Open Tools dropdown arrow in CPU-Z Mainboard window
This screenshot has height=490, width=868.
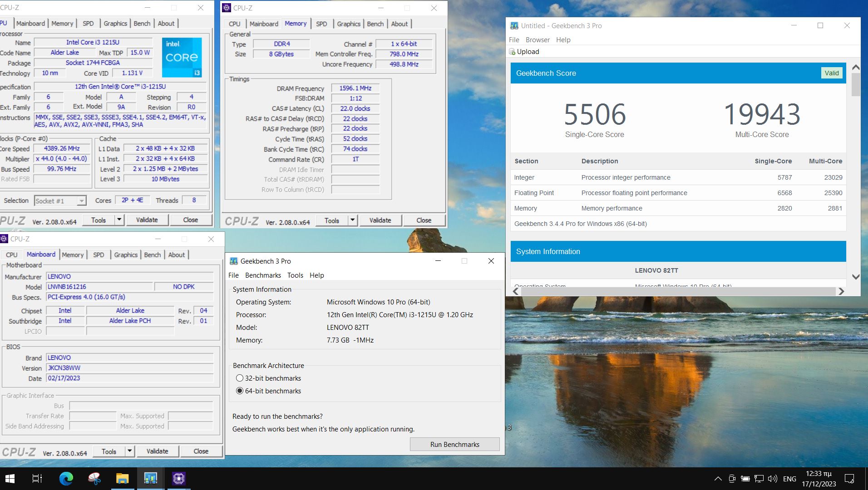tap(129, 451)
